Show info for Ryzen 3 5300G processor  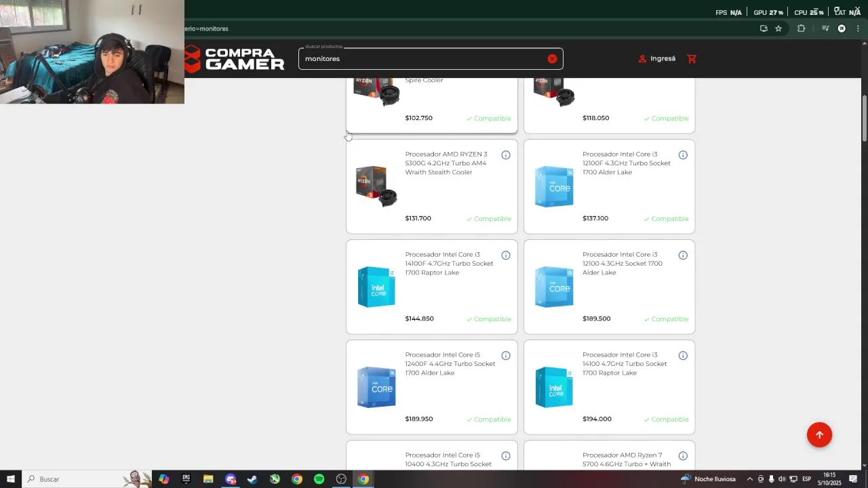(x=506, y=155)
